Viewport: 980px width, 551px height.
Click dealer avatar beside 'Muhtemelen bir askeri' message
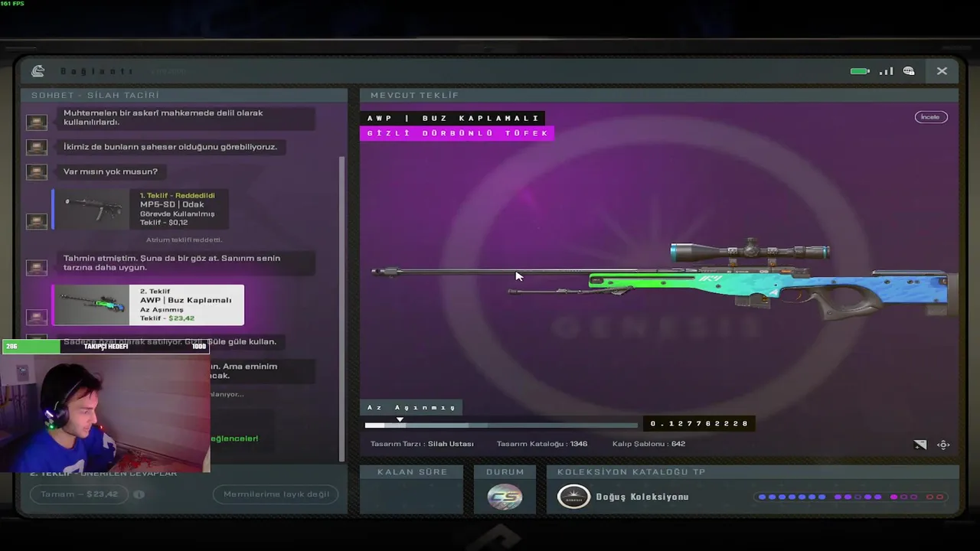point(36,122)
